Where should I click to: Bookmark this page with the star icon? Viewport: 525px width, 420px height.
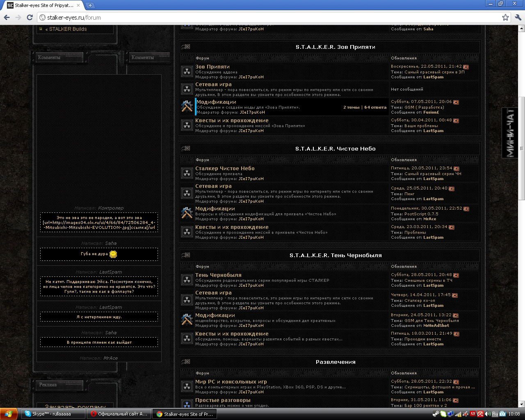(505, 17)
